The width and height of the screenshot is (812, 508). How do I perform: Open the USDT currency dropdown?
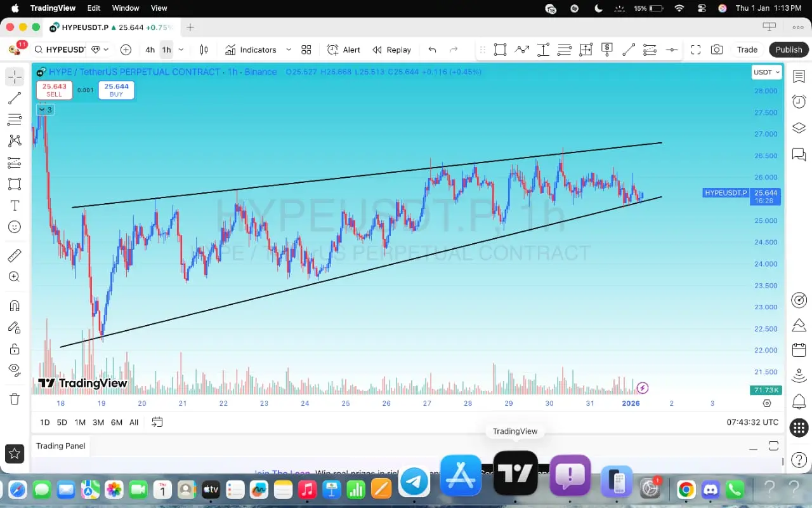click(766, 72)
